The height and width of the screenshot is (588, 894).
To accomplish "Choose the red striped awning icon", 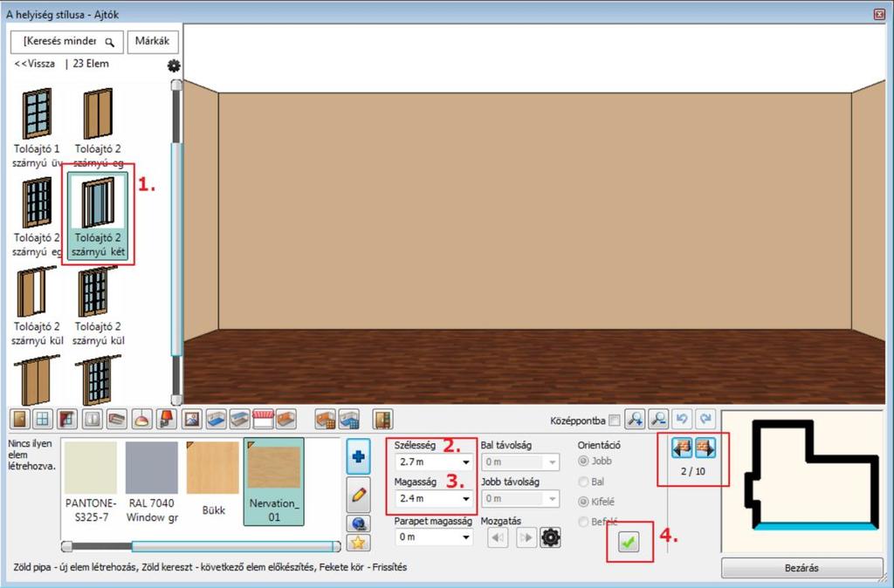I will point(263,420).
